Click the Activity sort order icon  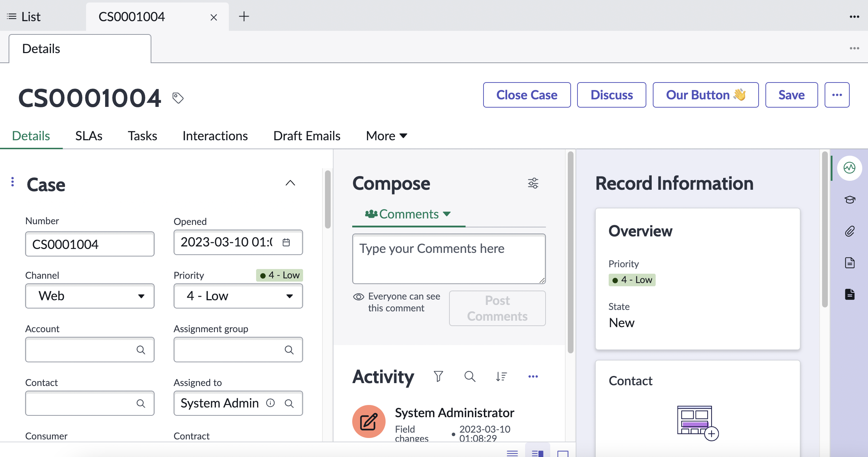tap(501, 376)
